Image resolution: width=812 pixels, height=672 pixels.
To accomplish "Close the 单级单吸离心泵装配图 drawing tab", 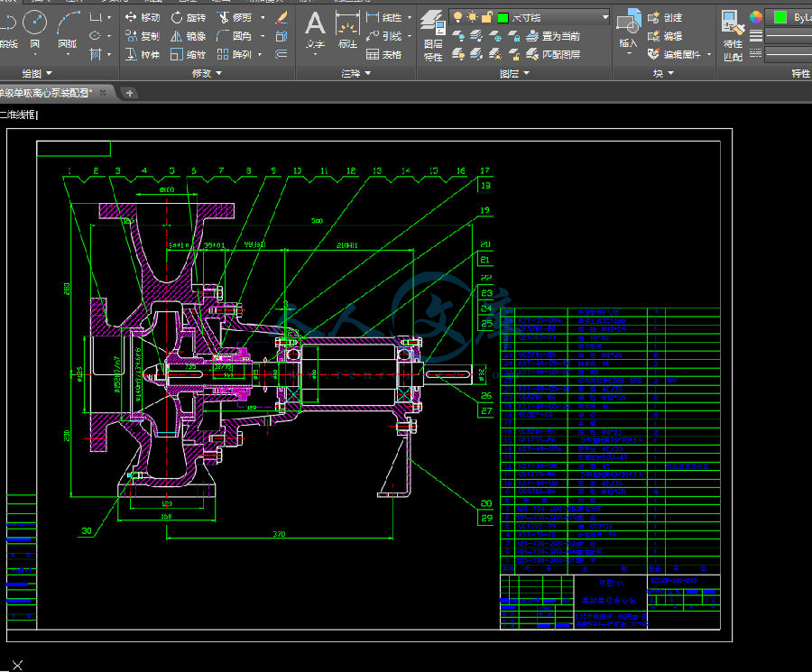I will (x=103, y=93).
